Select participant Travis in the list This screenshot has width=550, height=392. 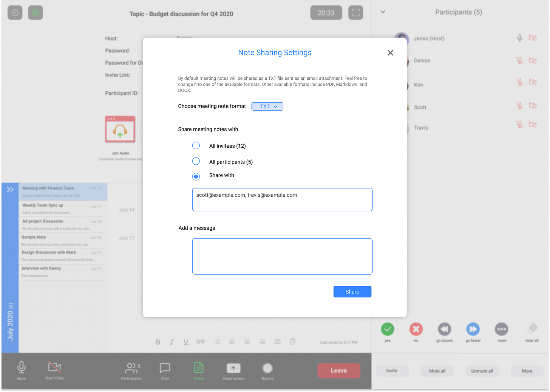point(421,128)
